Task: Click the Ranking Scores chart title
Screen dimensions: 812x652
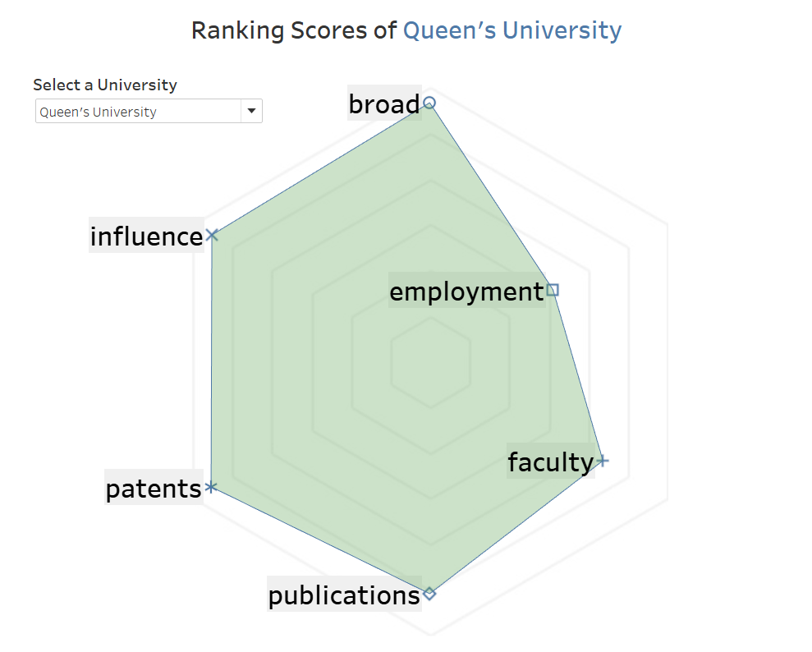Action: click(x=406, y=30)
